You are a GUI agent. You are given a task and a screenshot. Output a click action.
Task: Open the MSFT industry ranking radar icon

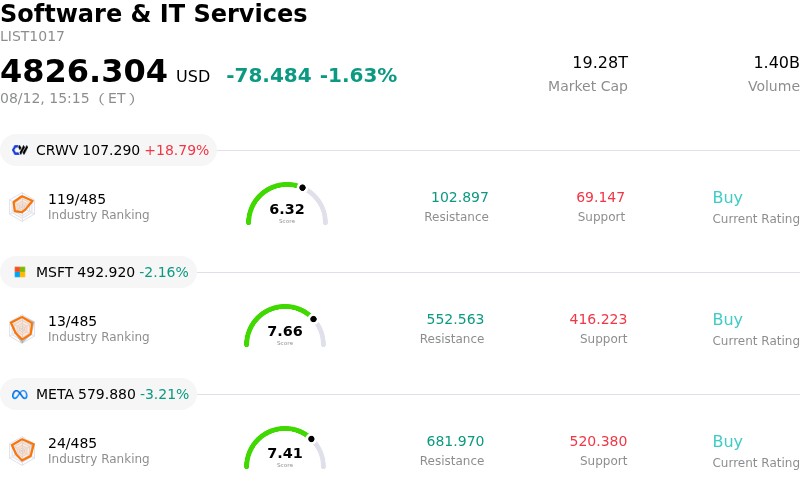pos(22,329)
